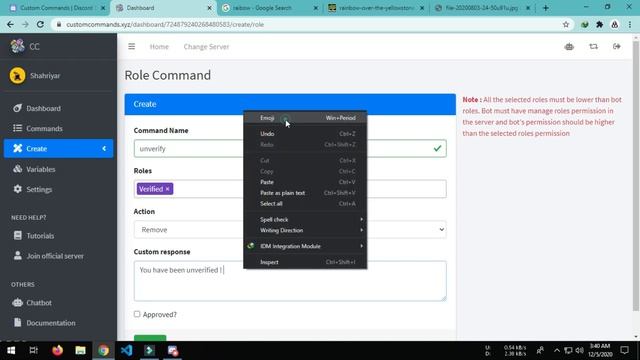Expand IDM Integration Module submenu
This screenshot has height=360, width=640.
click(x=305, y=246)
